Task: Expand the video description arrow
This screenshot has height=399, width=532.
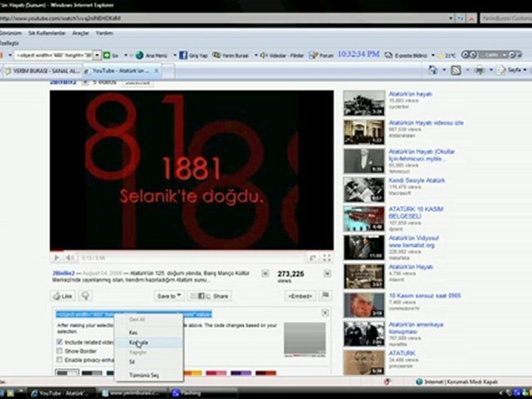Action: coord(265,273)
